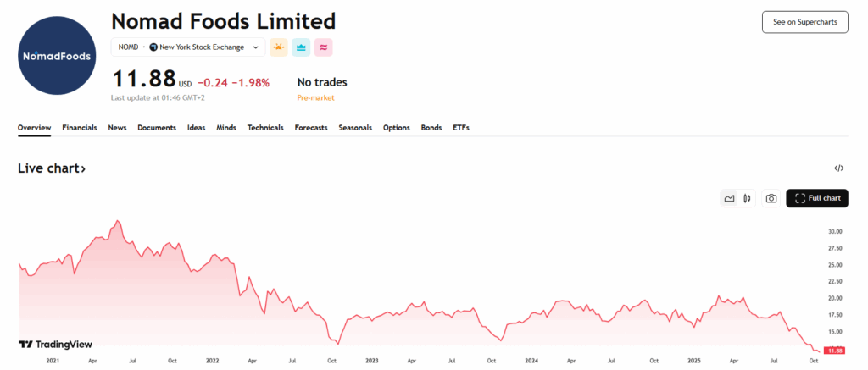
Task: Go to the Forecasts tab
Action: [311, 128]
